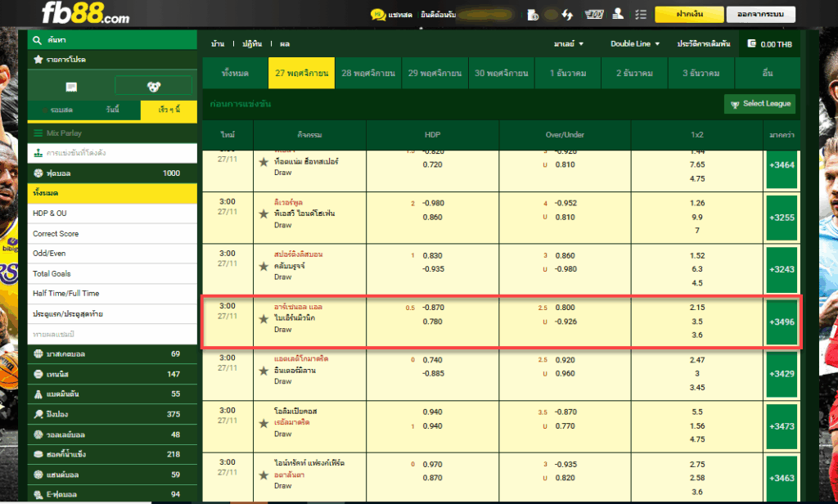838x504 pixels.
Task: Click the favorites star icon in sidebar
Action: [38, 60]
